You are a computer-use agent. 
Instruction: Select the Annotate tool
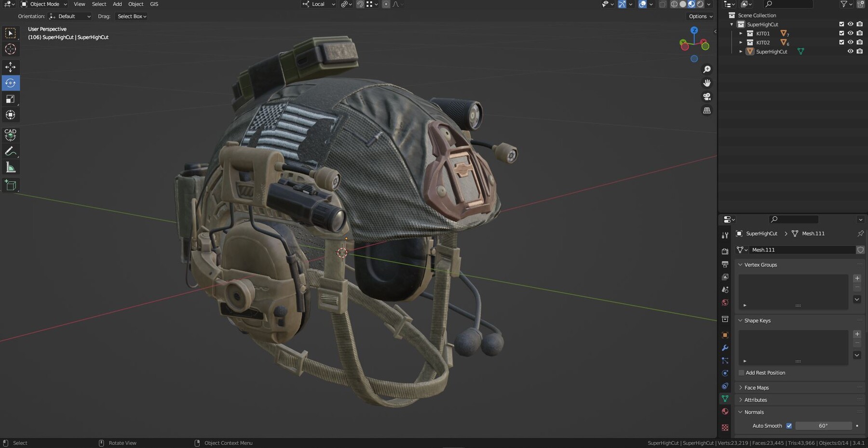click(x=10, y=151)
